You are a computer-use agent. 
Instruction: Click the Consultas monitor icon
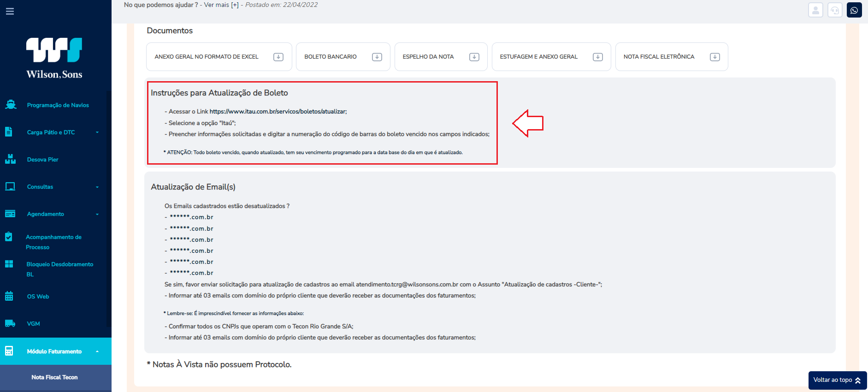click(x=10, y=186)
